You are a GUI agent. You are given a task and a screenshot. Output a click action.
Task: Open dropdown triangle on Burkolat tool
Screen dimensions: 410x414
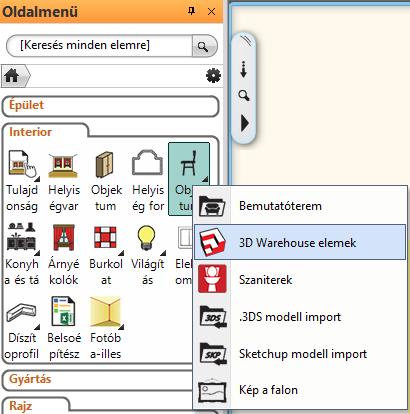[121, 253]
